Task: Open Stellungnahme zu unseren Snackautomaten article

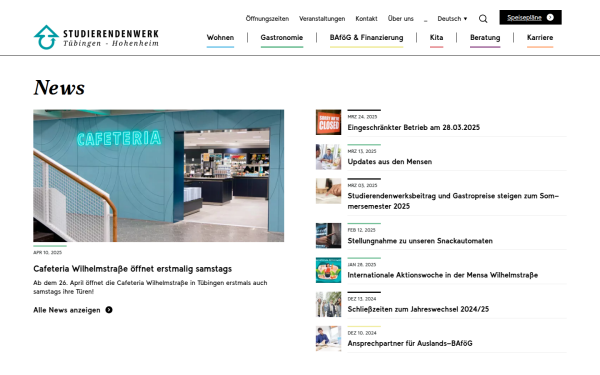Action: pyautogui.click(x=420, y=241)
